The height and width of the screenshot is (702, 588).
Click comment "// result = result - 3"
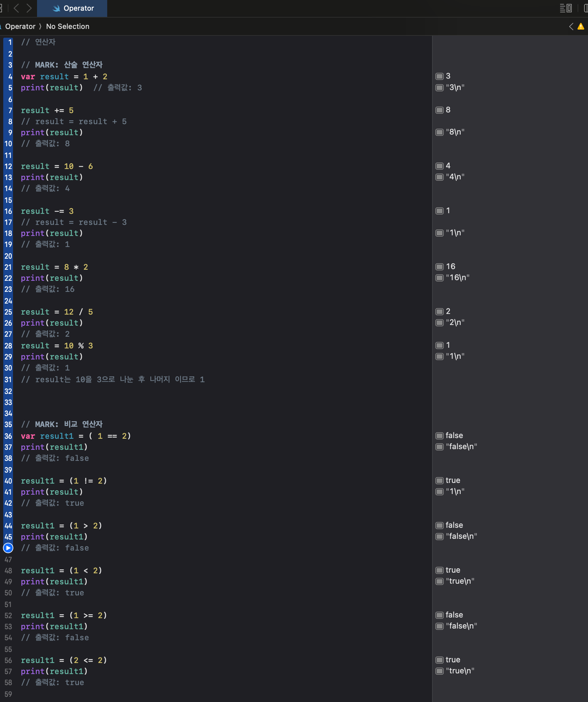click(x=74, y=223)
